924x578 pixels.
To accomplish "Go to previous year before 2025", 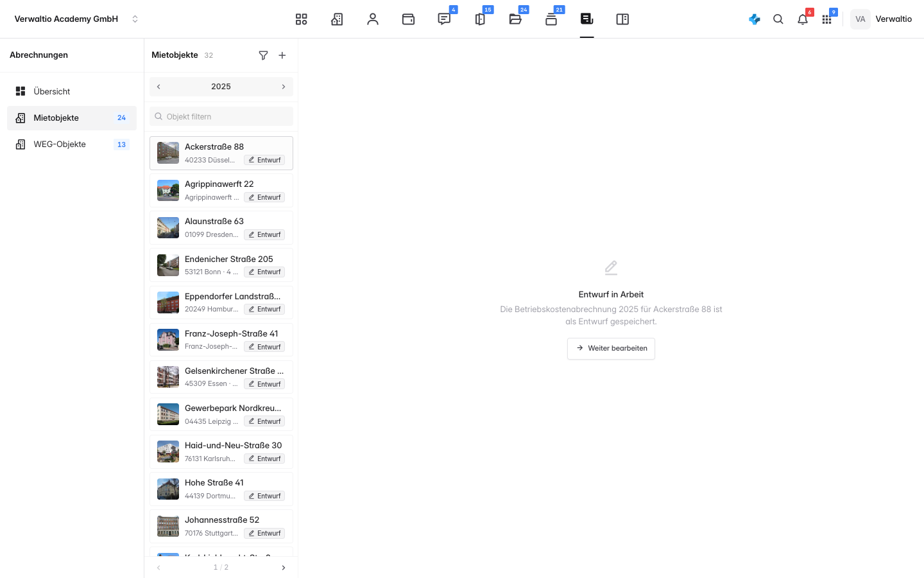I will (158, 87).
